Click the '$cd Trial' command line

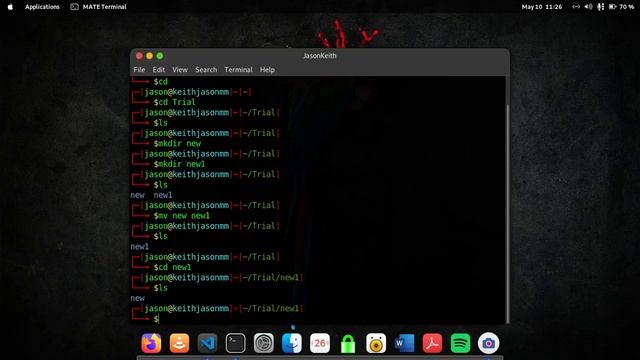(x=175, y=102)
